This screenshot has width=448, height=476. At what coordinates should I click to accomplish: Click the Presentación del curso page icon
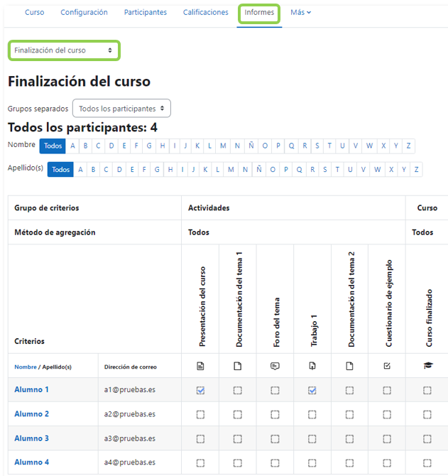coord(200,366)
